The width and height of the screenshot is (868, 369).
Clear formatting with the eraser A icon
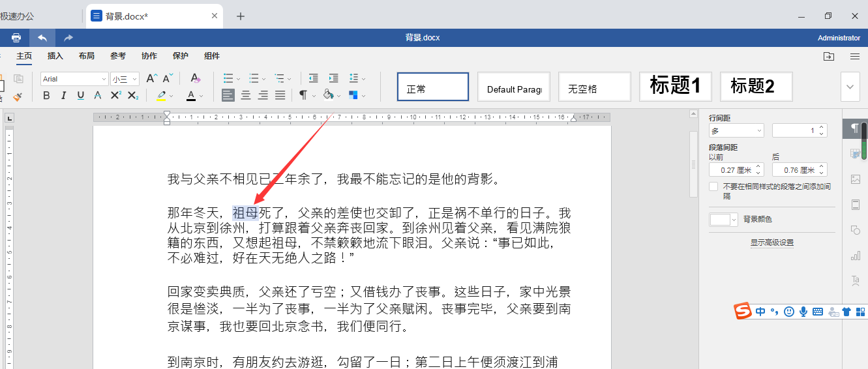point(195,78)
